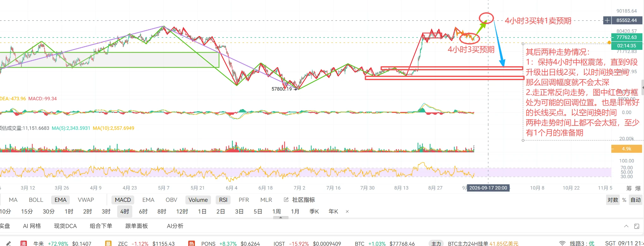Disable the MACD sub-indicator
The width and height of the screenshot is (644, 246).
click(123, 200)
